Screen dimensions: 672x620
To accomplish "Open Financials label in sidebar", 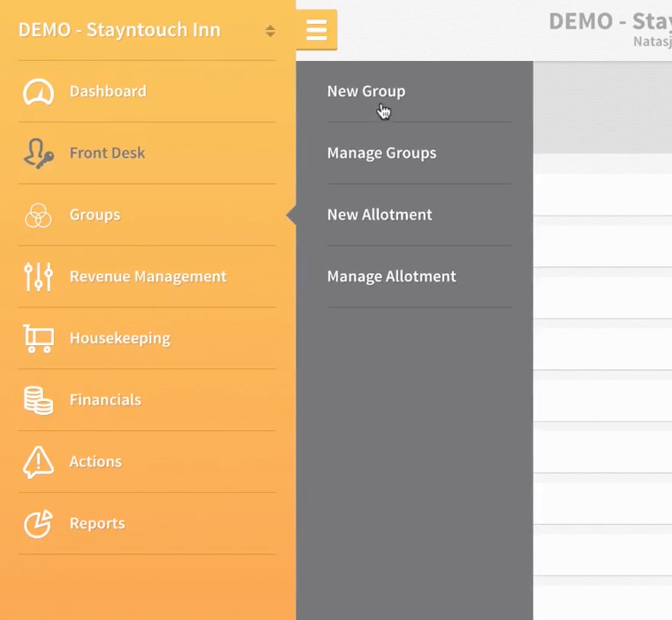I will click(106, 400).
